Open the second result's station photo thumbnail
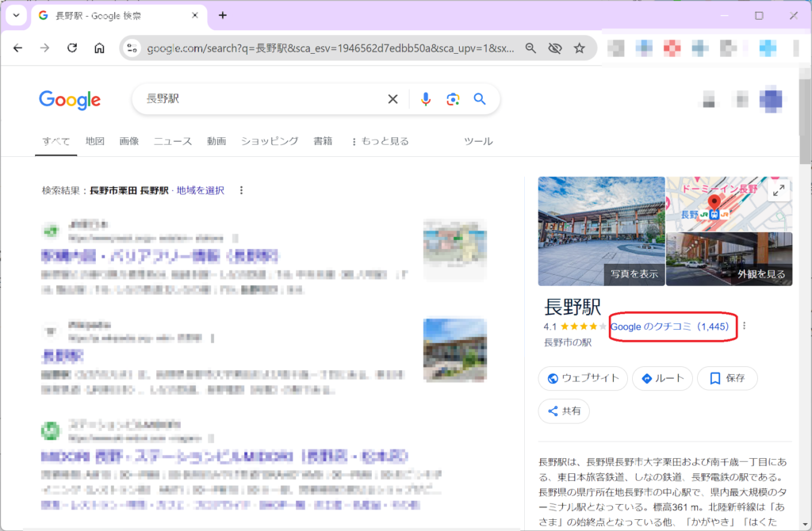This screenshot has width=812, height=531. pos(454,350)
